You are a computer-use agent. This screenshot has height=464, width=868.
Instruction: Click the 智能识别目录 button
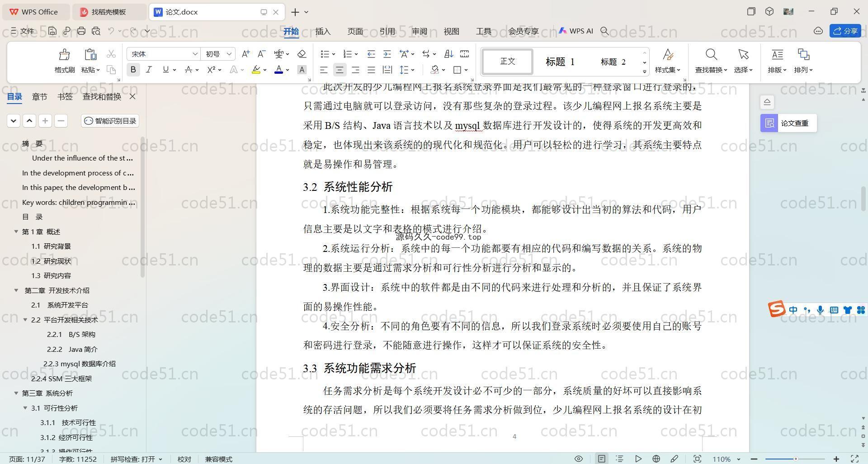pos(110,121)
